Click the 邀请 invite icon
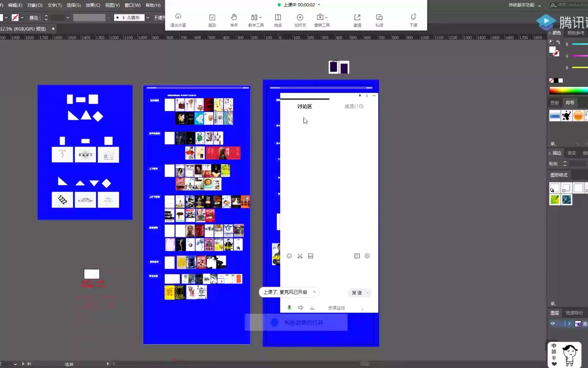This screenshot has height=368, width=588. pyautogui.click(x=357, y=17)
